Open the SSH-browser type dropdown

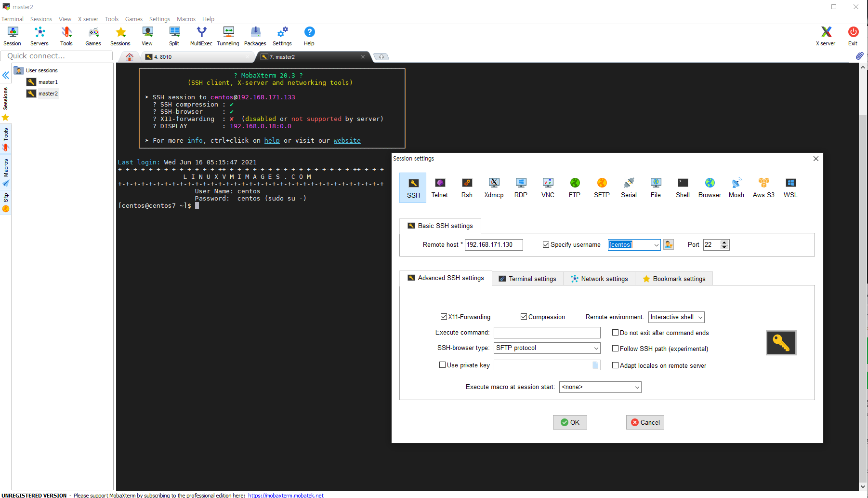point(547,348)
